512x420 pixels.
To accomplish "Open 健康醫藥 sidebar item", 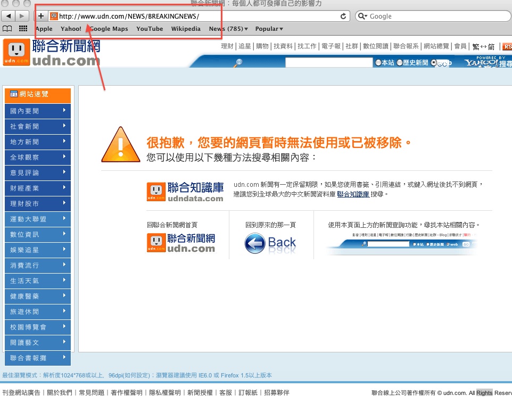I will pos(38,297).
